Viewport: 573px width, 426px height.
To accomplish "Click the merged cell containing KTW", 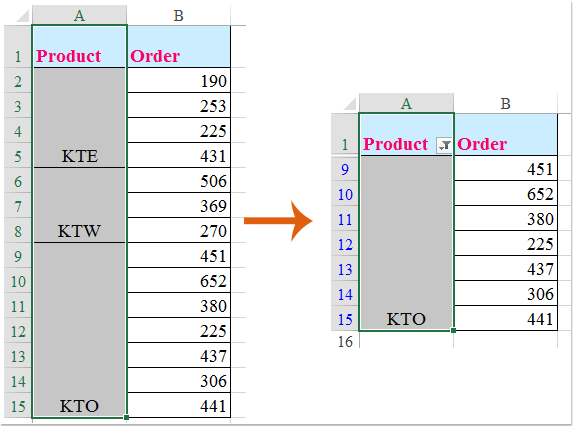I will coord(79,205).
